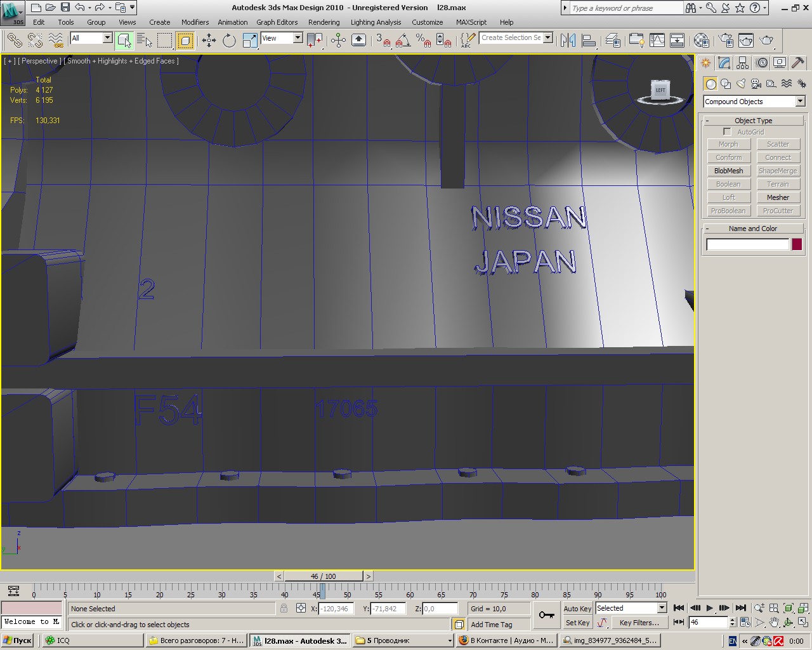Toggle Spinner Snap
This screenshot has height=650, width=812.
444,40
